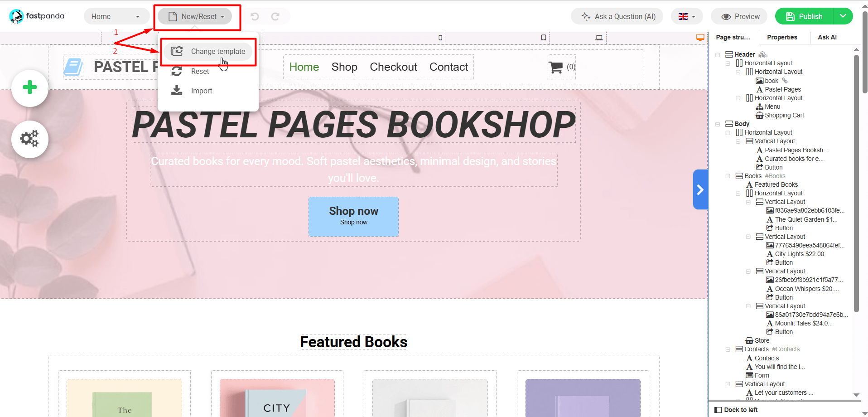868x417 pixels.
Task: Switch to the Properties tab
Action: pyautogui.click(x=782, y=38)
